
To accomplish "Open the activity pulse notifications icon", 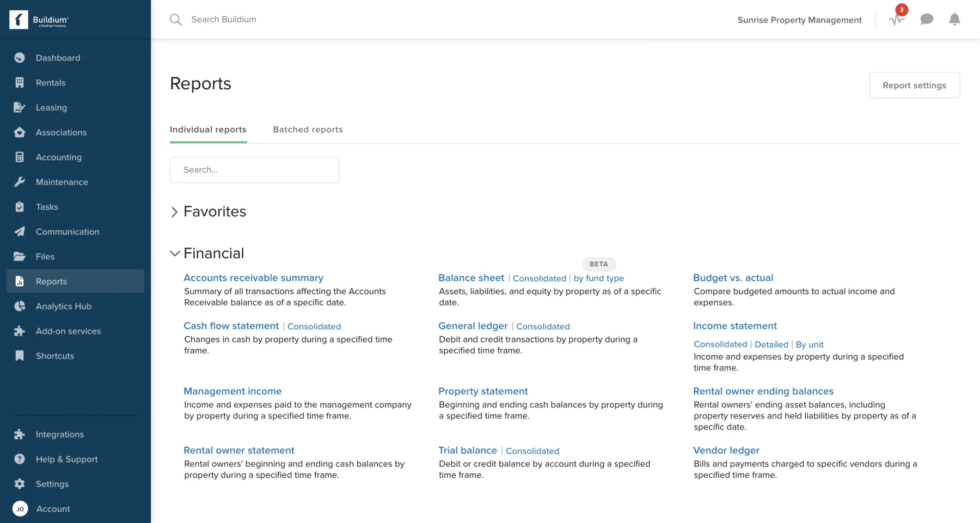I will (x=896, y=20).
